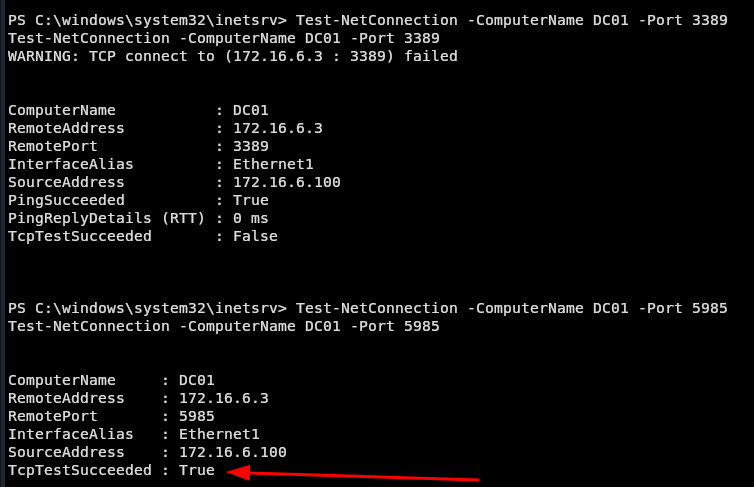Click the RemotePort value 5985

pos(197,416)
